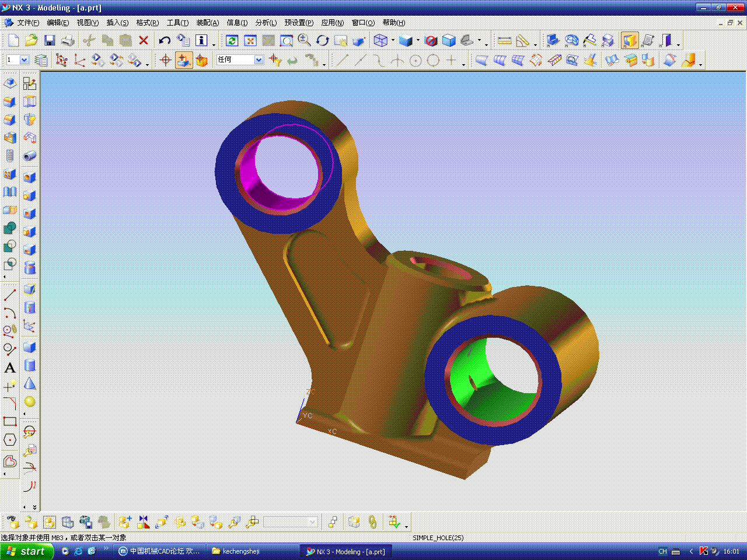Click the red X Delete icon
747x560 pixels.
click(x=144, y=40)
